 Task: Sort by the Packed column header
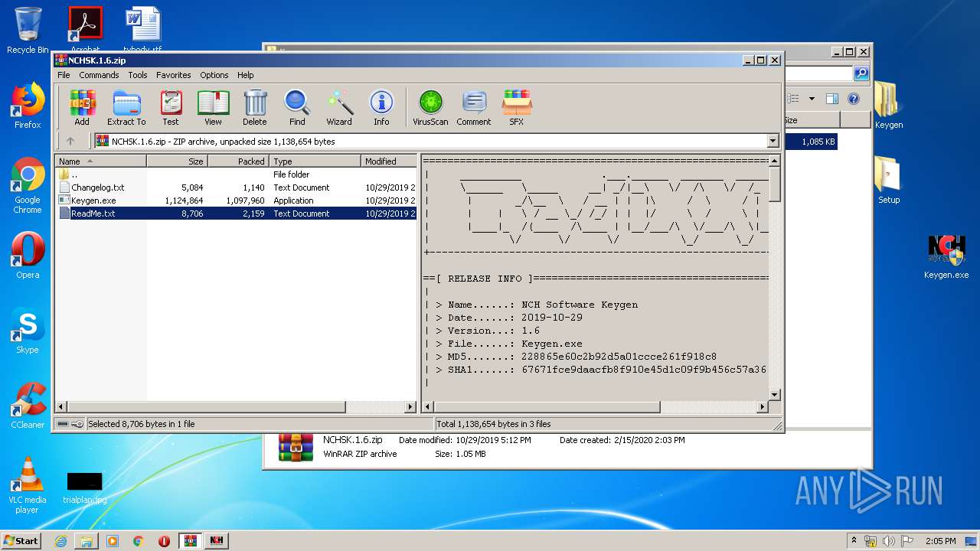click(x=238, y=161)
